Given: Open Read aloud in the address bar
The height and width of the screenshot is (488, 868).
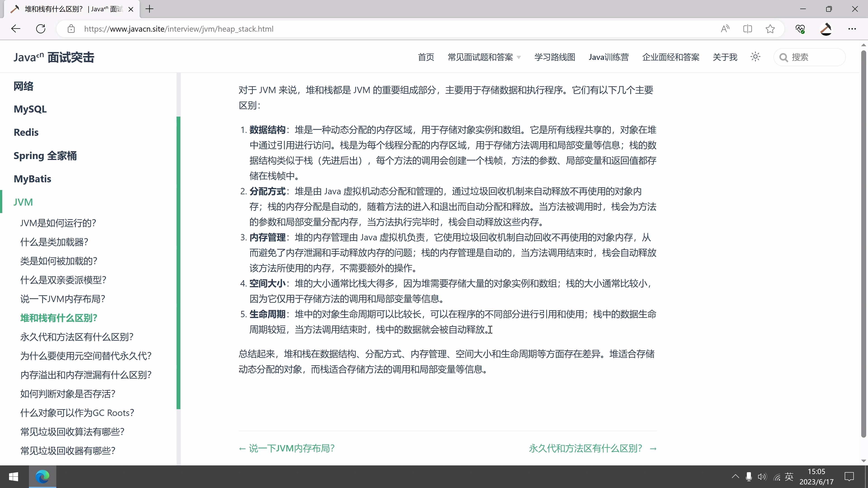Looking at the screenshot, I should click(x=725, y=29).
